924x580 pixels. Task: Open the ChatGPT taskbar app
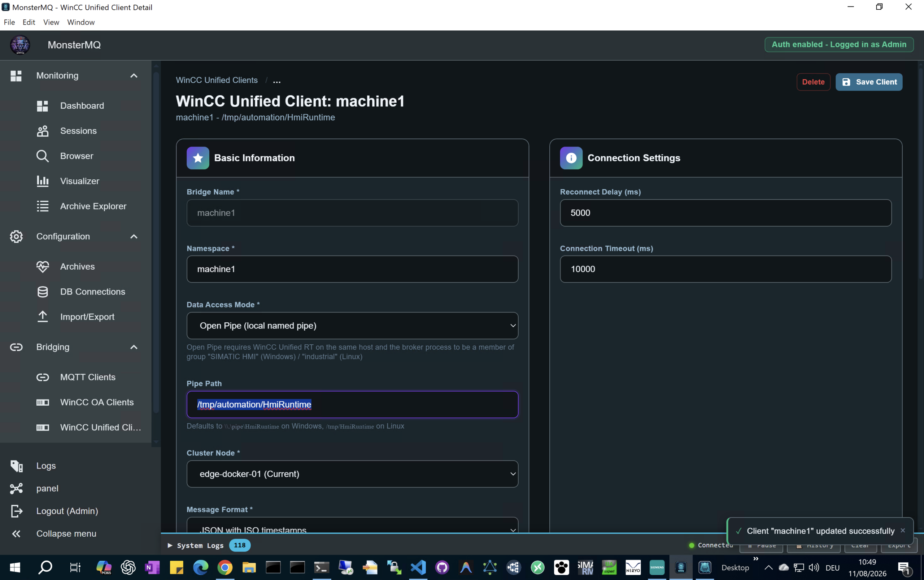[x=128, y=567]
